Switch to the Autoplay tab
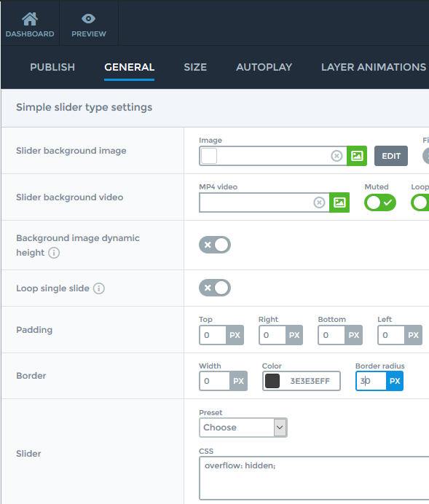This screenshot has height=504, width=429. pos(264,67)
